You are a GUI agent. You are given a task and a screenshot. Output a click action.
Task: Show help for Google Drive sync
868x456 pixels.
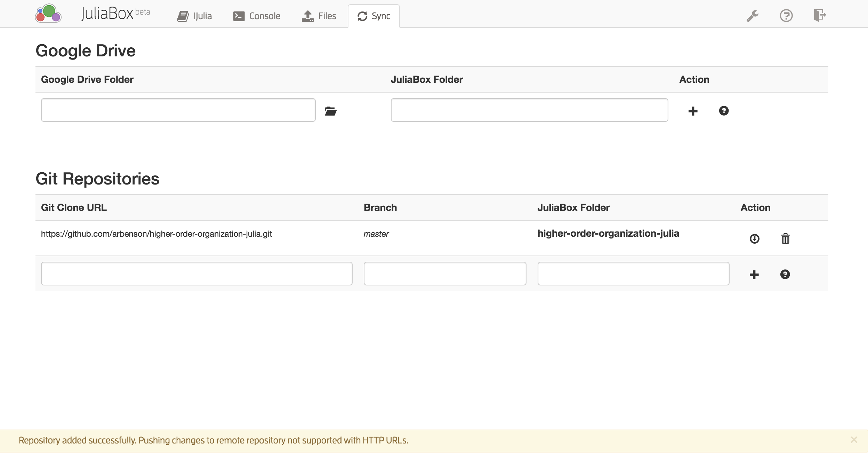tap(724, 111)
